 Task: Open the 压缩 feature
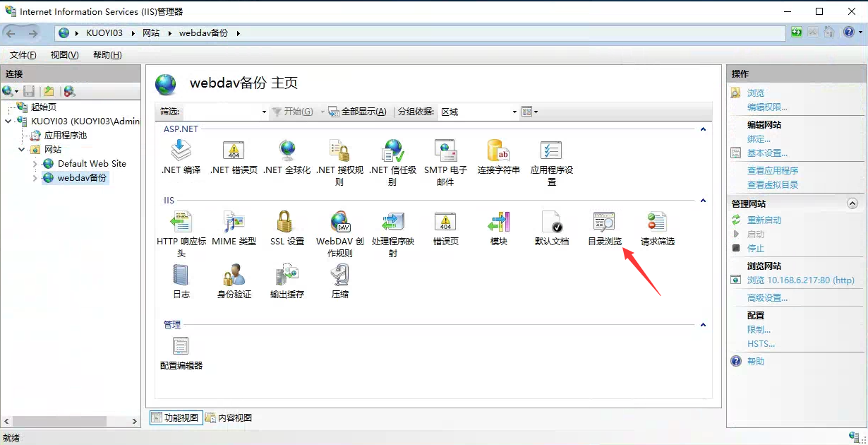coord(339,281)
